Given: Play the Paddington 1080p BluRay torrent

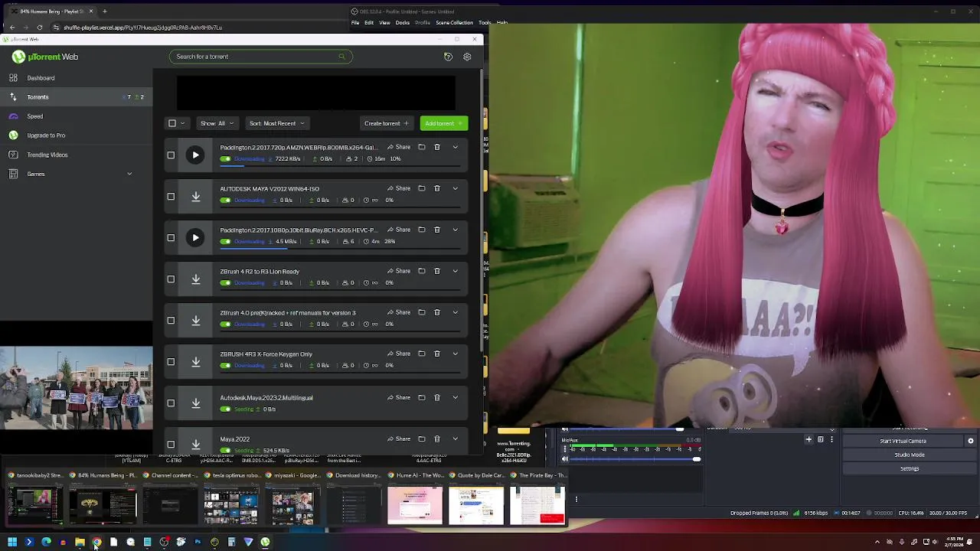Looking at the screenshot, I should pos(195,238).
